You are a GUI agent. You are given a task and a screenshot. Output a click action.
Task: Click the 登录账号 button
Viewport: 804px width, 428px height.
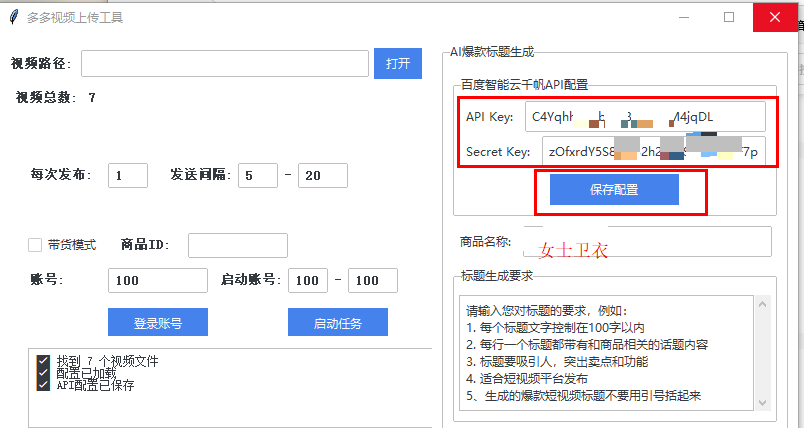[x=158, y=322]
